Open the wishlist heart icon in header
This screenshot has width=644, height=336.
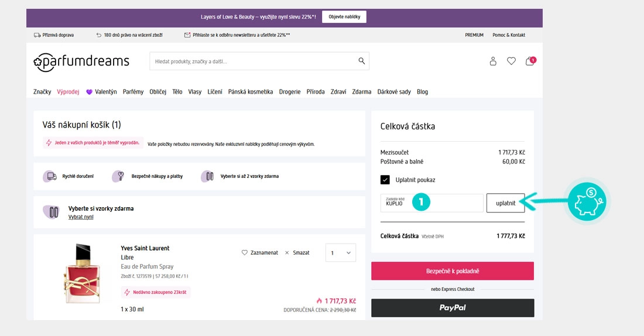(x=511, y=61)
